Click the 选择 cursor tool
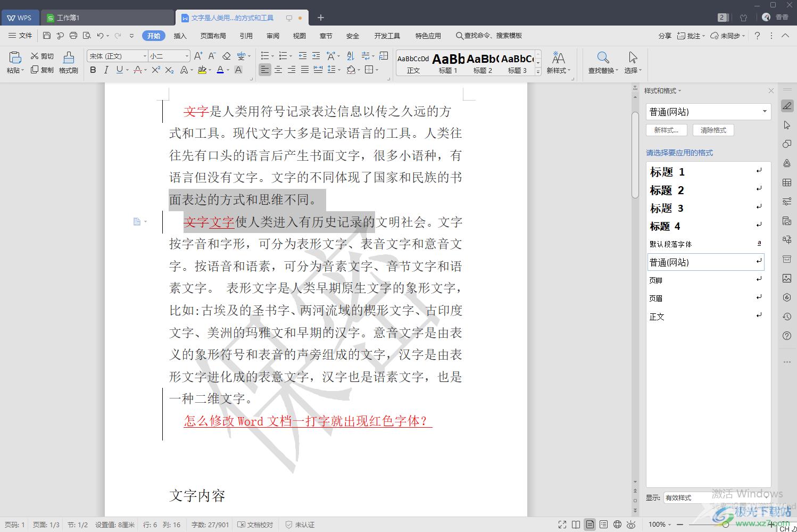797x532 pixels. 633,62
